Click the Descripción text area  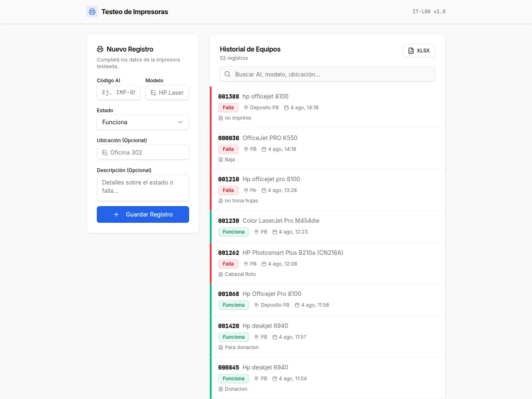click(x=143, y=188)
